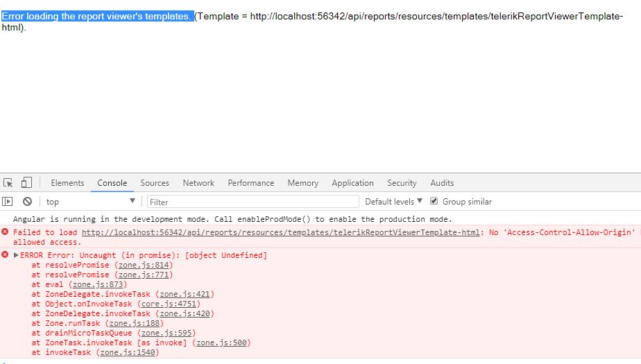This screenshot has width=641, height=364.
Task: Activate the inspect element picker icon
Action: click(x=8, y=183)
